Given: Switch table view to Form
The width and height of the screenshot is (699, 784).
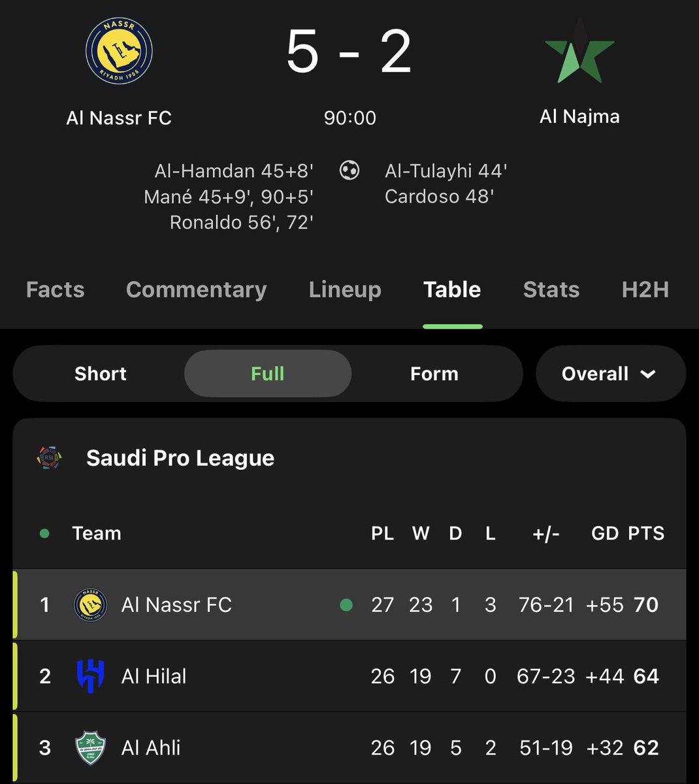Looking at the screenshot, I should (434, 374).
